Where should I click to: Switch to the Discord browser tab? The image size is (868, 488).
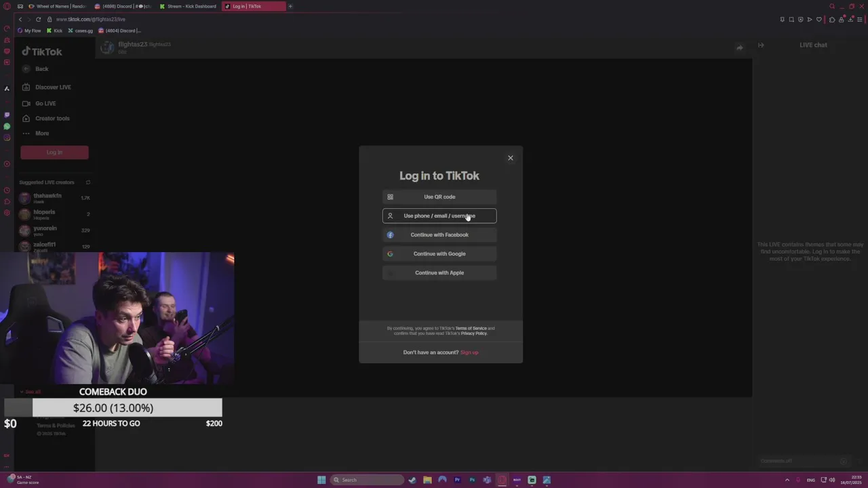[x=123, y=6]
